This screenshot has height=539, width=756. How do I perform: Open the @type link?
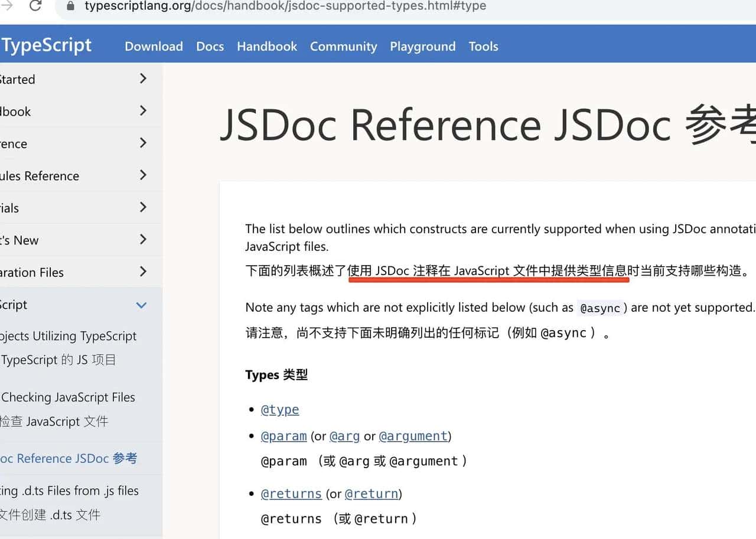(279, 409)
